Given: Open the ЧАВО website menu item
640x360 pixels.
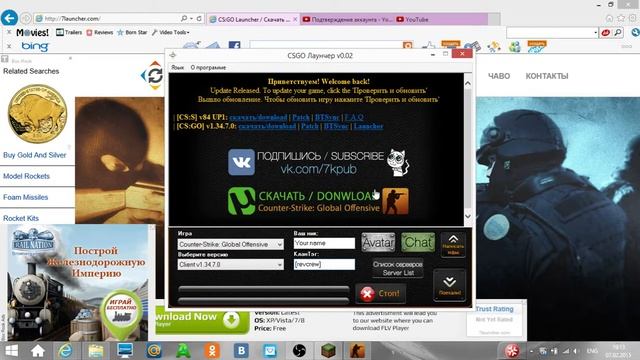Looking at the screenshot, I should (499, 76).
